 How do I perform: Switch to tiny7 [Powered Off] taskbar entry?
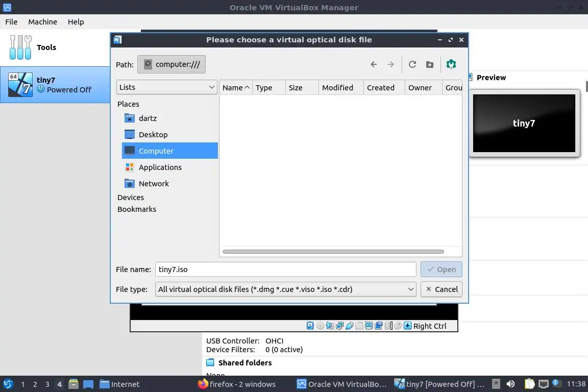[x=439, y=384]
